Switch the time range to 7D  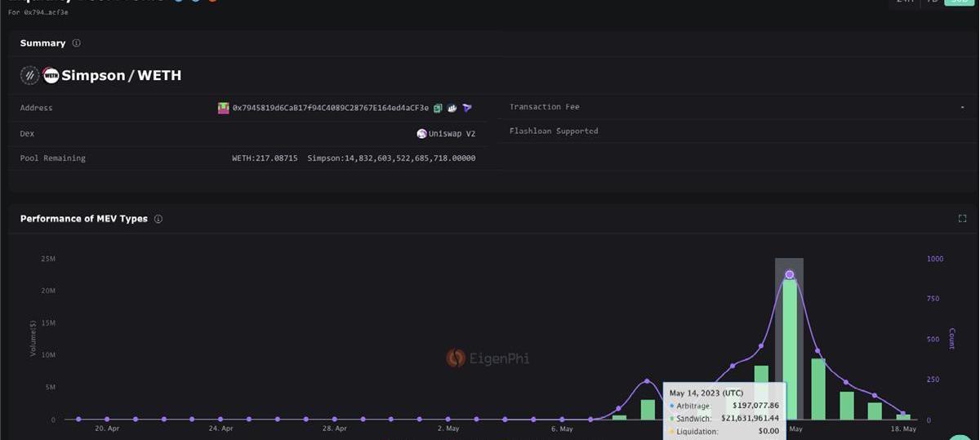pyautogui.click(x=932, y=2)
